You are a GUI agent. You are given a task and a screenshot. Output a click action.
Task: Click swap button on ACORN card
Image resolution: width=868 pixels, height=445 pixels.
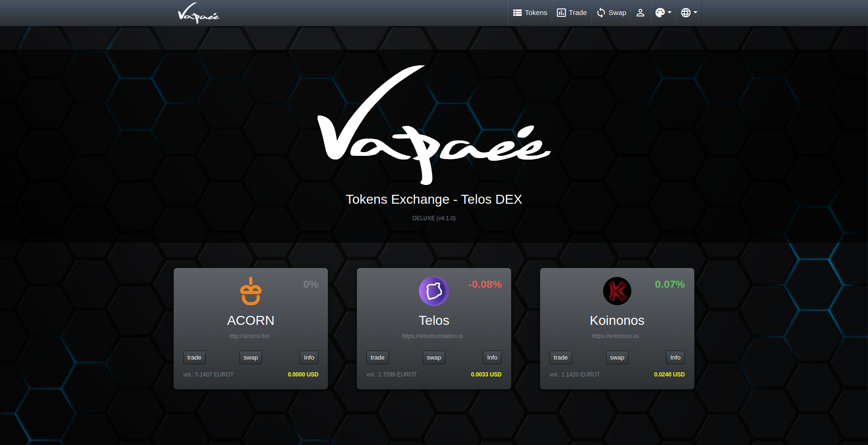click(251, 358)
